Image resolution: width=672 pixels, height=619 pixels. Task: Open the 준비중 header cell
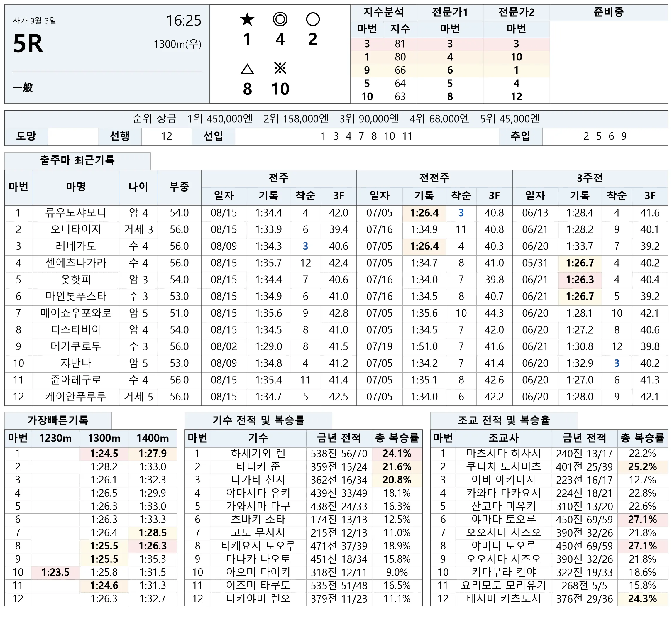tap(608, 13)
